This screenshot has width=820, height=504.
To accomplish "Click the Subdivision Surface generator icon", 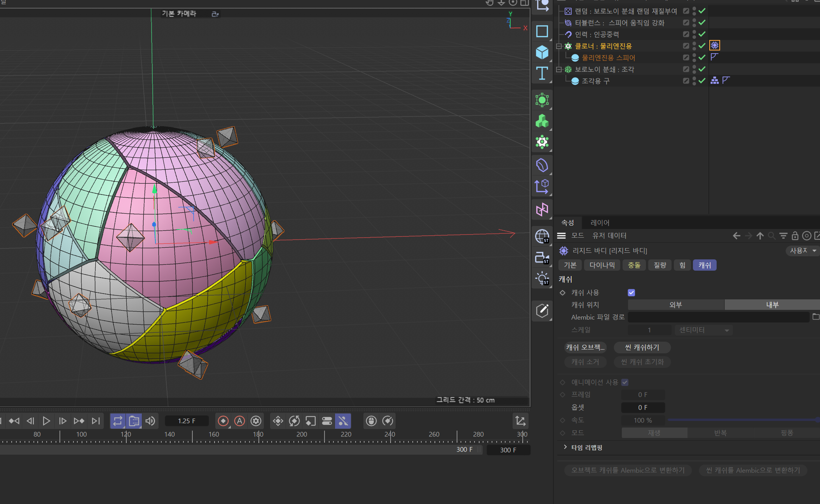I will (542, 100).
